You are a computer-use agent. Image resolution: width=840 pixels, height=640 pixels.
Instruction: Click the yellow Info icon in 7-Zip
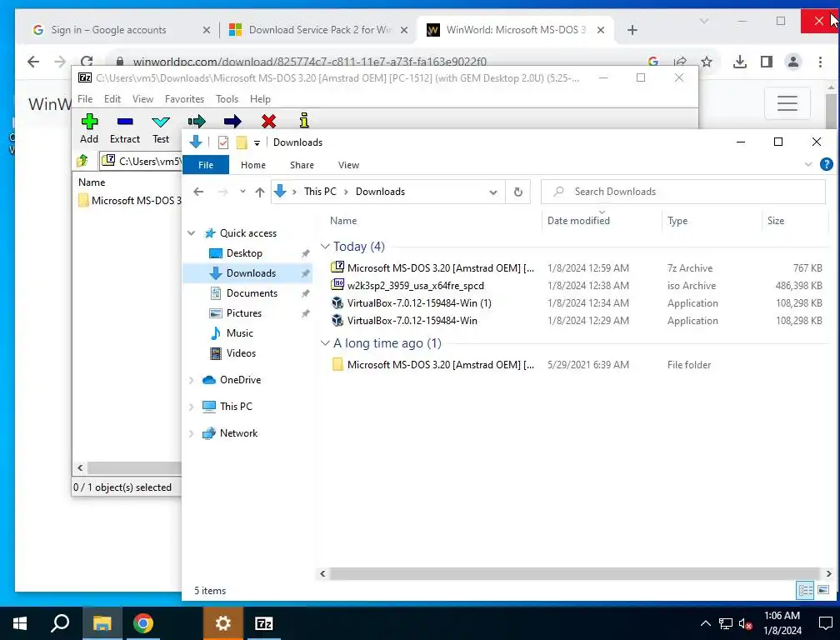click(x=304, y=121)
